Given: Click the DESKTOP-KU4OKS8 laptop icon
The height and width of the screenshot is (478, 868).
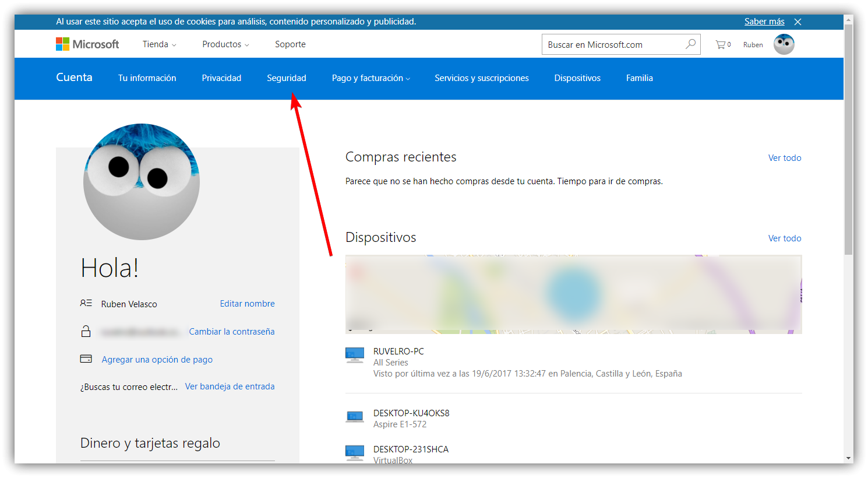Looking at the screenshot, I should [355, 417].
